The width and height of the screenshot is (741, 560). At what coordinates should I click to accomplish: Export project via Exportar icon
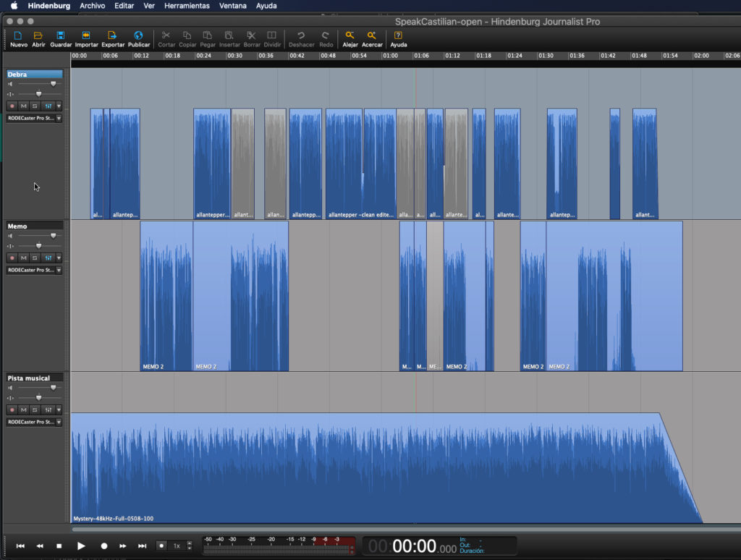click(112, 39)
